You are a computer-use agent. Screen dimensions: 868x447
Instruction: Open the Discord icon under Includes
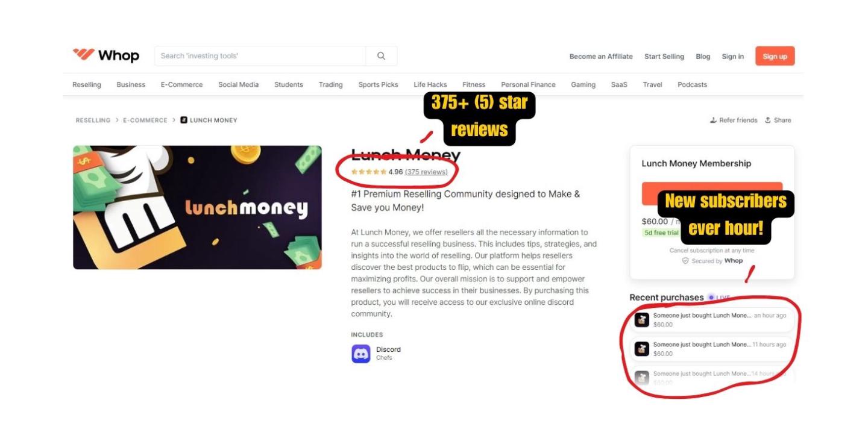pos(360,354)
